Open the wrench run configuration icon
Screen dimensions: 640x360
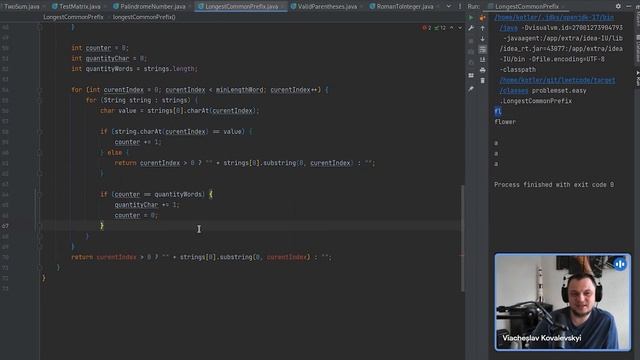[x=471, y=28]
